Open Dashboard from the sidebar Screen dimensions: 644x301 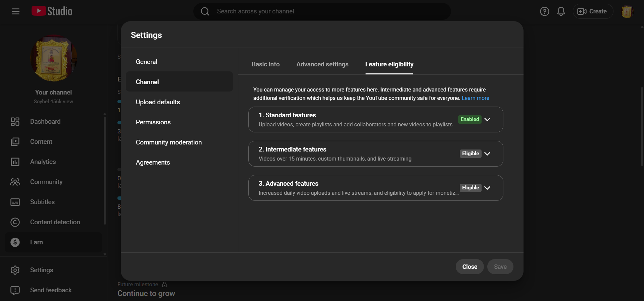point(45,122)
